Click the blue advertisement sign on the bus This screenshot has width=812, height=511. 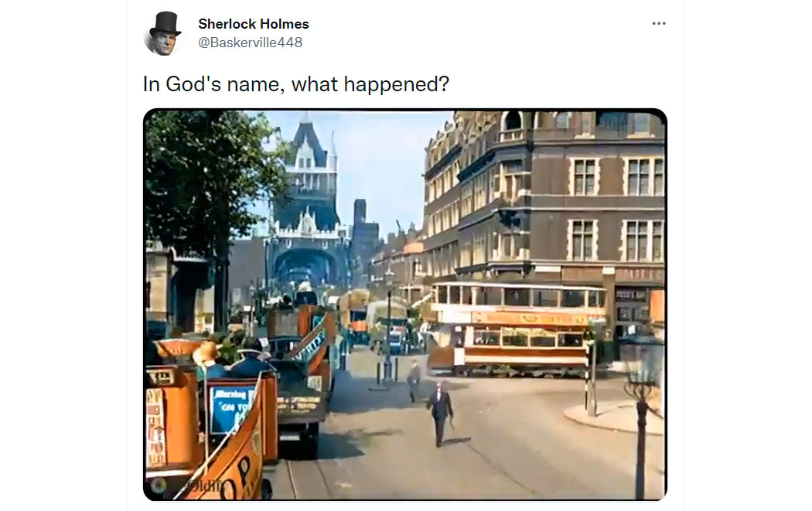pyautogui.click(x=231, y=408)
